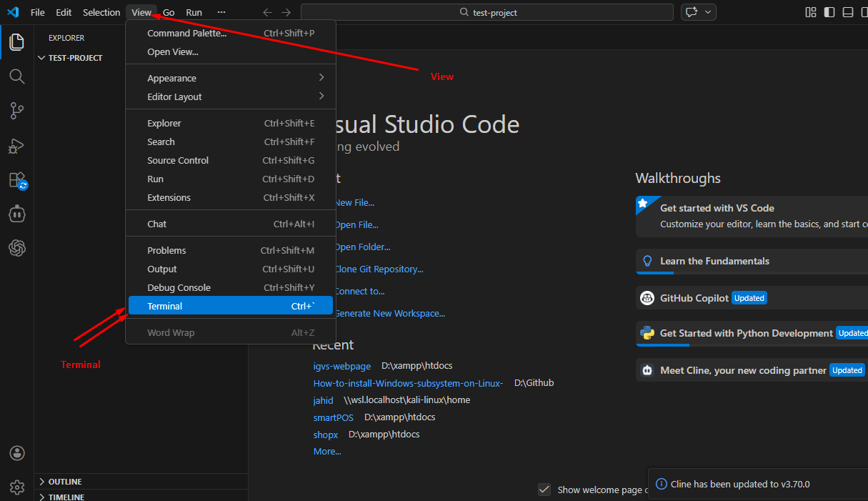Open the Cline robot icon in sidebar

16,214
